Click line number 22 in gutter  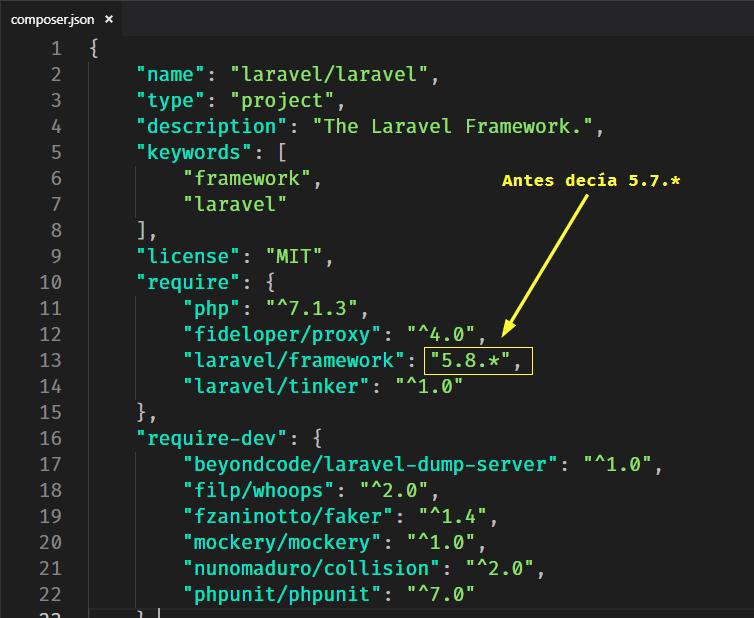pos(50,594)
